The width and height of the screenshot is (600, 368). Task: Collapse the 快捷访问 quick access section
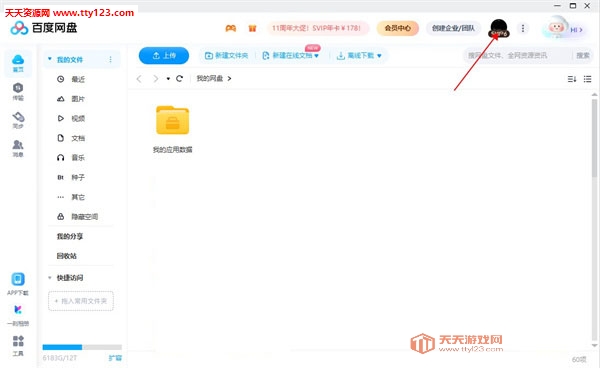[49, 278]
